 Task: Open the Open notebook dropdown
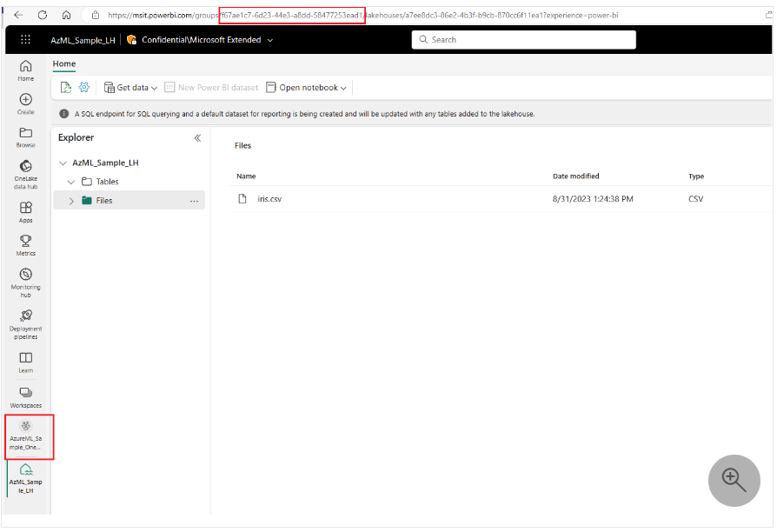coord(306,88)
